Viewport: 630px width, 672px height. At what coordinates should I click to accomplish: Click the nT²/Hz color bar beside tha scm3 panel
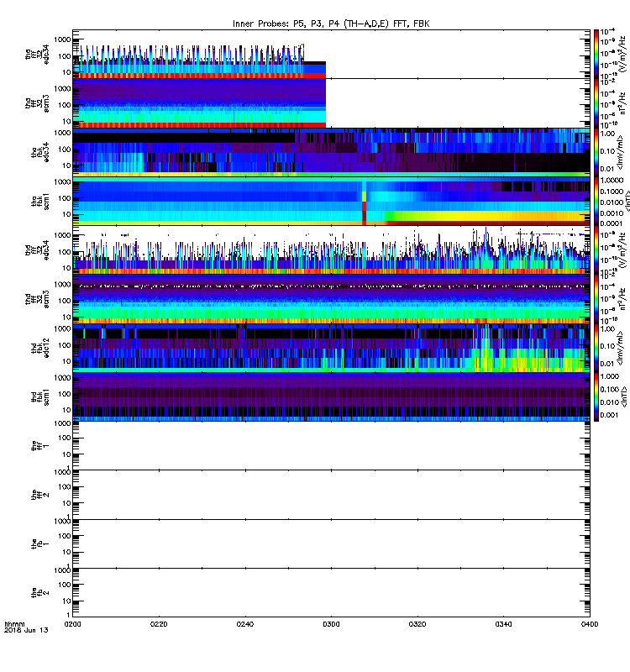point(596,103)
